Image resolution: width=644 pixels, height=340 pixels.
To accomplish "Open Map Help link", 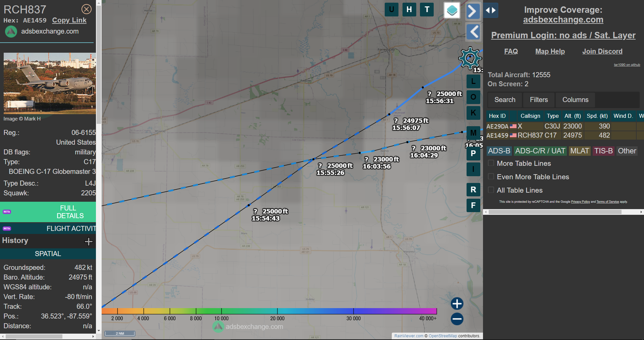I will [550, 51].
